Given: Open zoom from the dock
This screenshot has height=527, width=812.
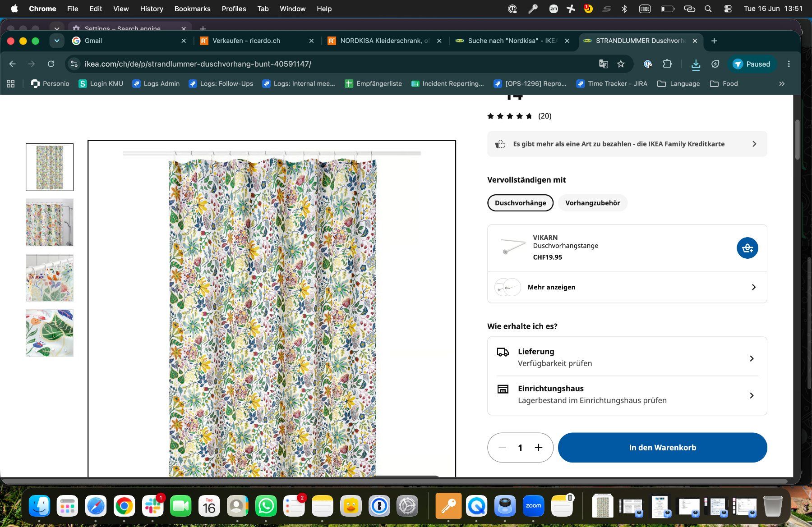Looking at the screenshot, I should tap(533, 506).
